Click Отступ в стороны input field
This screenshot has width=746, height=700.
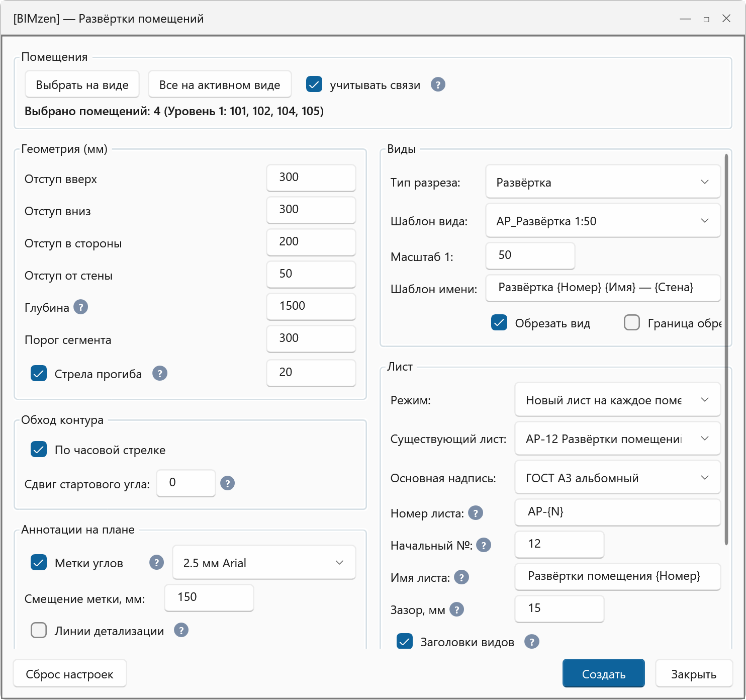(x=311, y=242)
